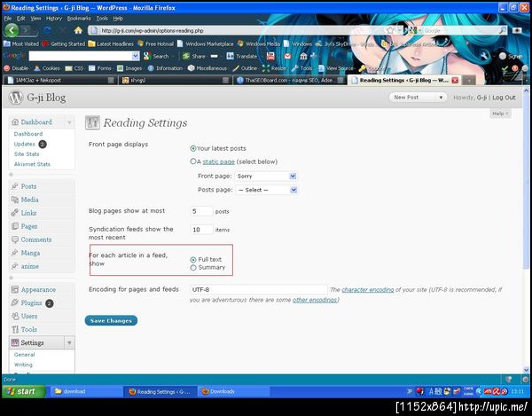The height and width of the screenshot is (416, 532).
Task: Select the Summary feed option
Action: [193, 268]
